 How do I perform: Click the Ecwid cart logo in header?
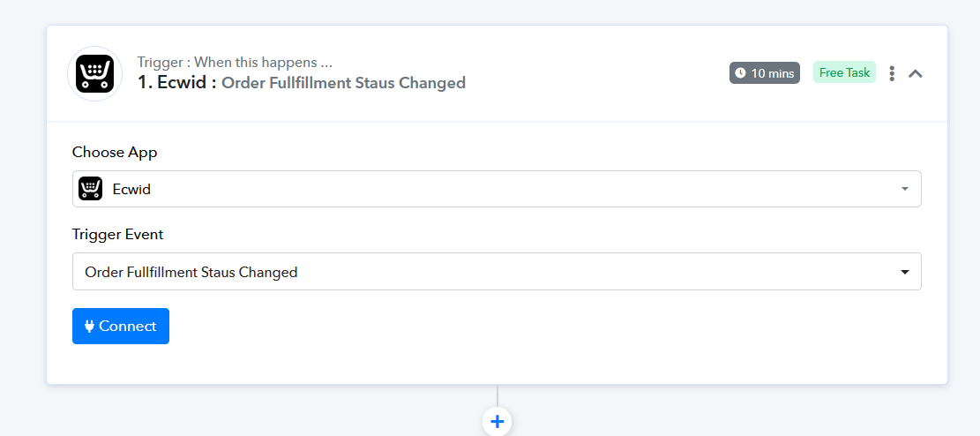94,74
